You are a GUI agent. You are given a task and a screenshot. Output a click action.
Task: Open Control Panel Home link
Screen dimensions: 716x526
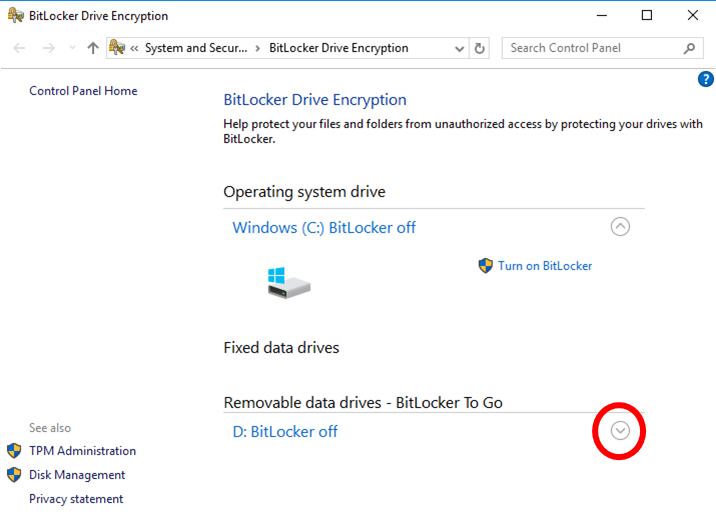(83, 91)
